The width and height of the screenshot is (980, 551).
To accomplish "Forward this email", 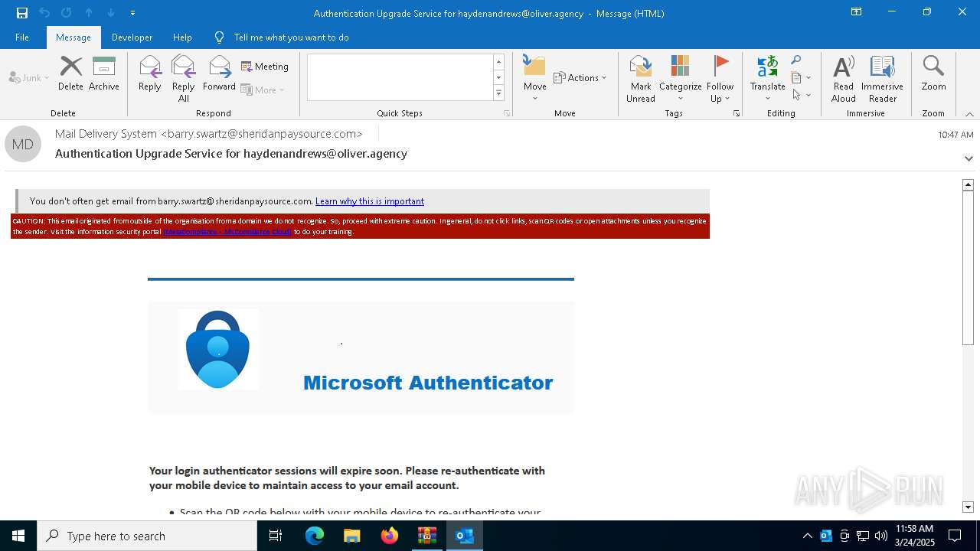I will click(x=220, y=73).
